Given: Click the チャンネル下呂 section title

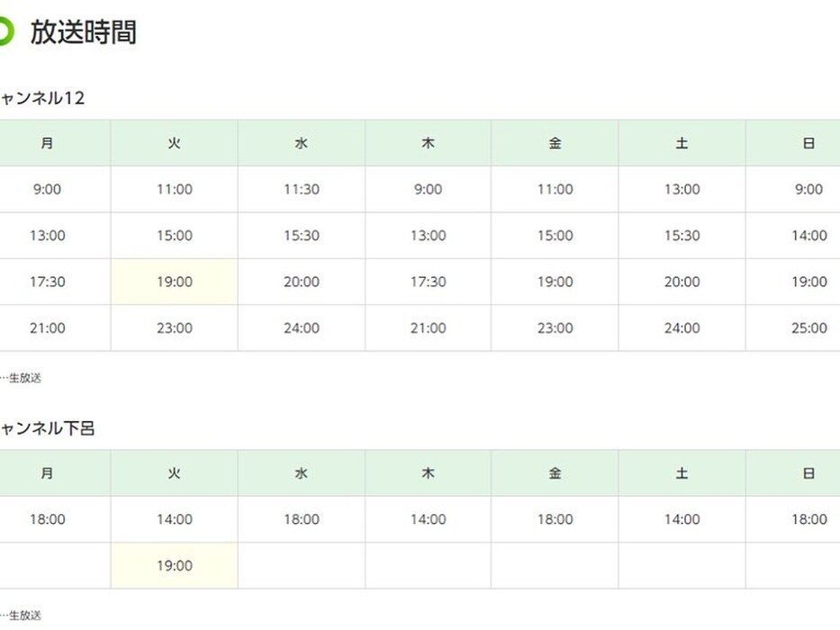Looking at the screenshot, I should (47, 428).
